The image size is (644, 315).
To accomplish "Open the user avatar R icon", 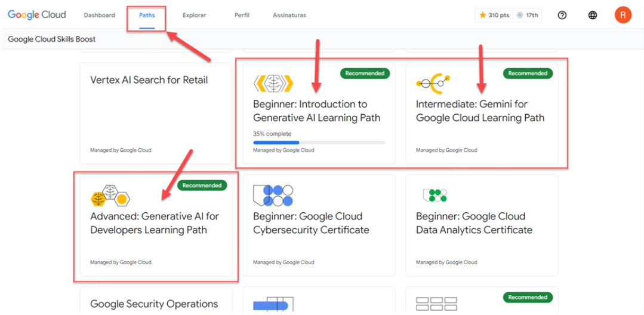I will click(x=623, y=15).
